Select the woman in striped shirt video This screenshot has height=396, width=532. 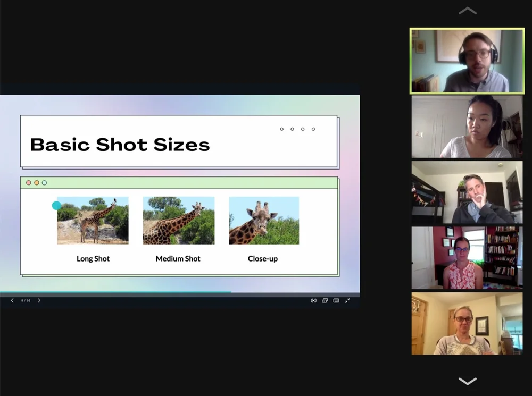[x=467, y=127]
